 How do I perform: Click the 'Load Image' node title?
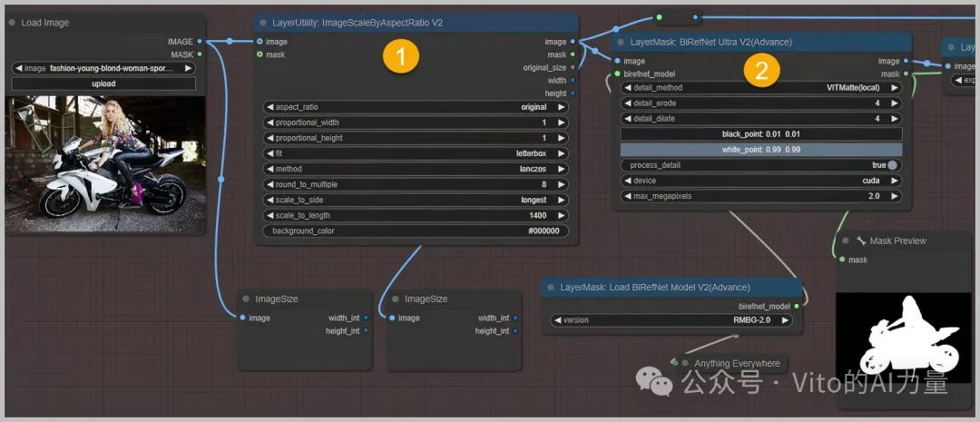45,23
